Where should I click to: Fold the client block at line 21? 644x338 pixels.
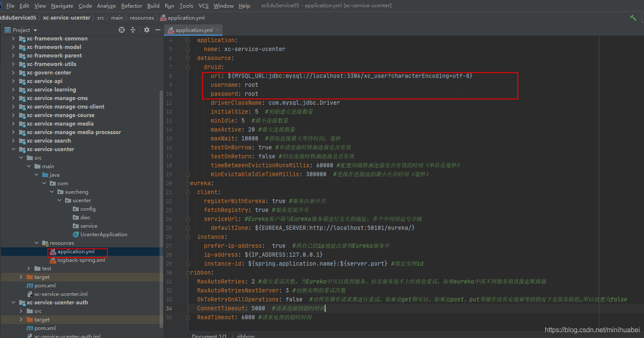(x=188, y=192)
